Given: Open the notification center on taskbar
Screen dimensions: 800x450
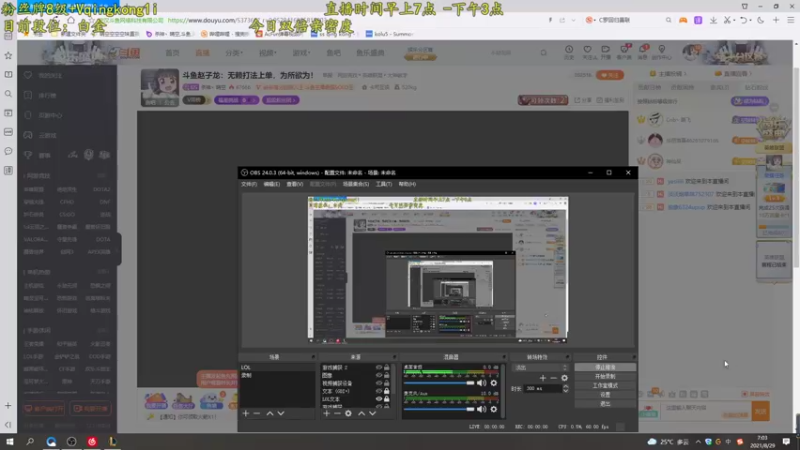Looking at the screenshot, I should [786, 441].
